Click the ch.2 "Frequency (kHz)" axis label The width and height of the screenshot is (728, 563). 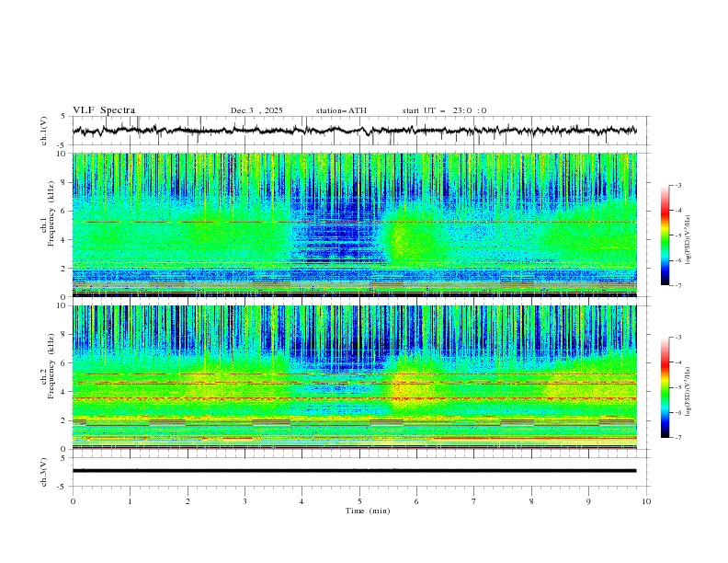[51, 366]
